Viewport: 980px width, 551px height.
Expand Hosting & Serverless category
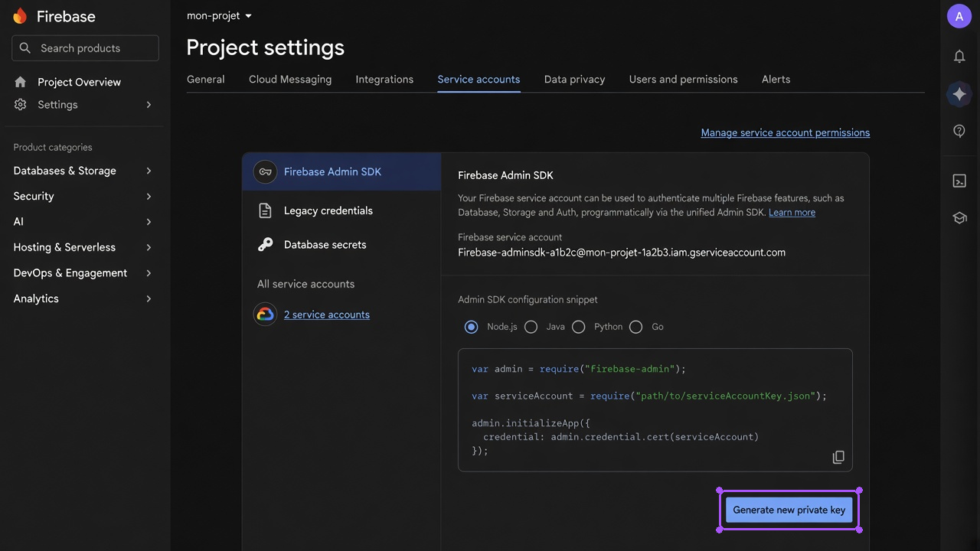point(83,247)
